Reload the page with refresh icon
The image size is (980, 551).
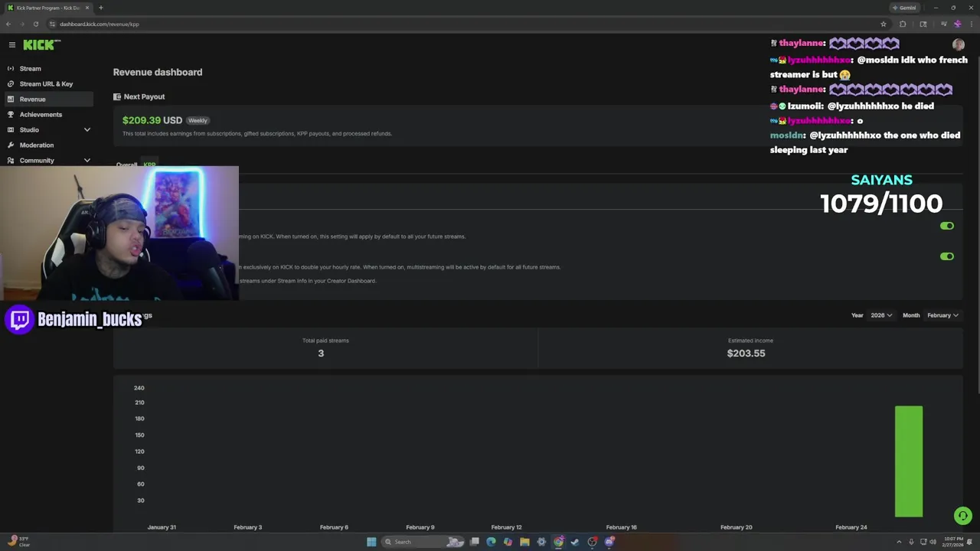(x=35, y=24)
